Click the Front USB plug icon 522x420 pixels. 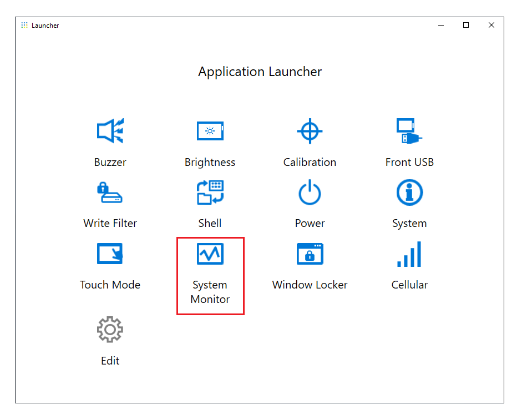(409, 131)
